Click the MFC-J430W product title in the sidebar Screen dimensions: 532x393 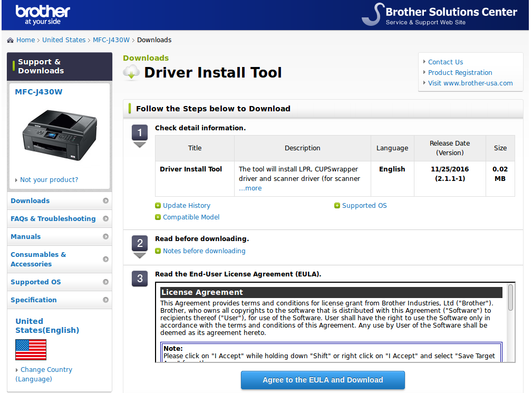click(x=38, y=92)
